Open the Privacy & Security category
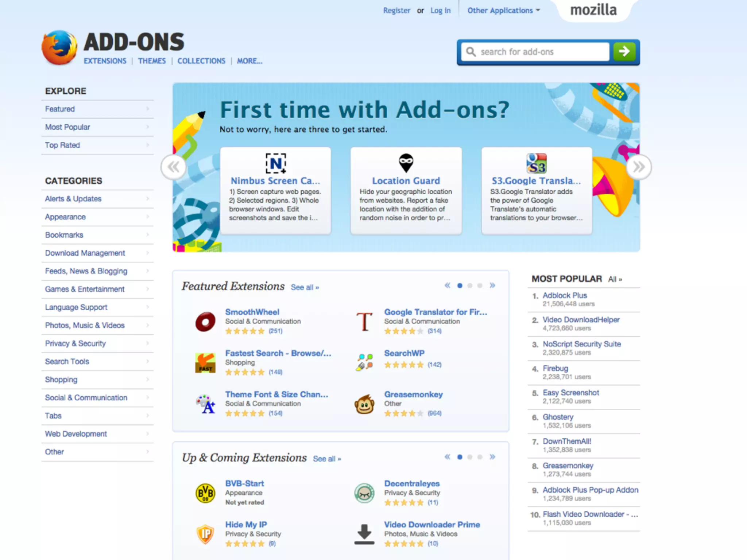The height and width of the screenshot is (560, 747). [76, 343]
